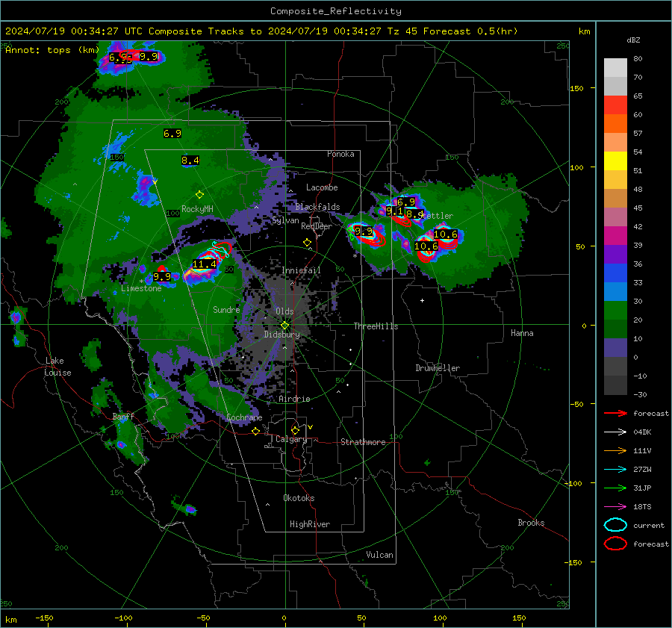This screenshot has height=628, width=672.
Task: Click the RedDeer city label
Action: (317, 226)
